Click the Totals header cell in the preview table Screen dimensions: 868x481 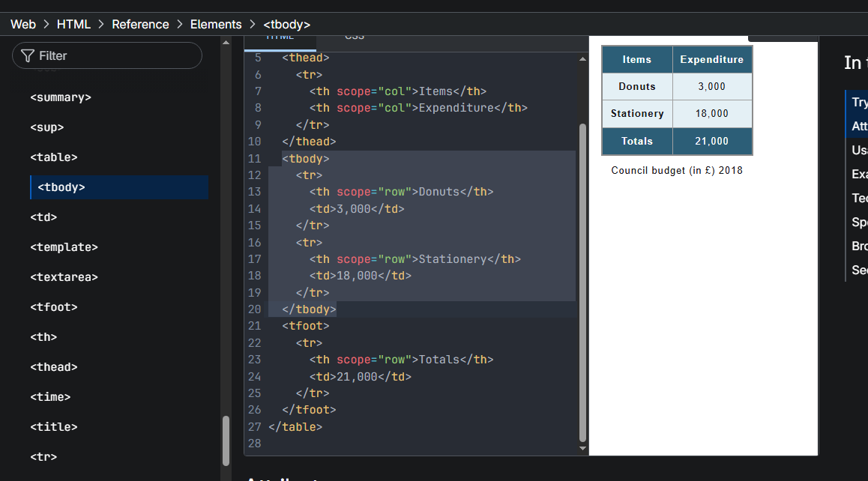point(636,141)
